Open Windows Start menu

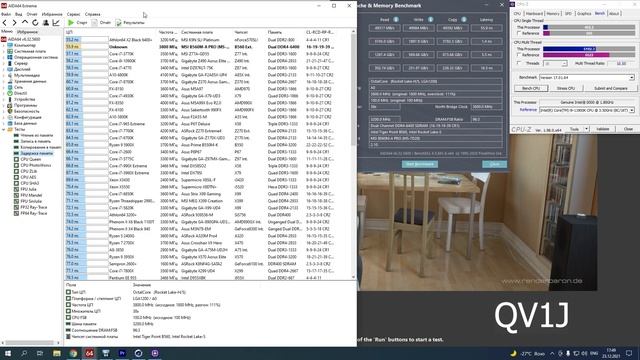coord(7,353)
